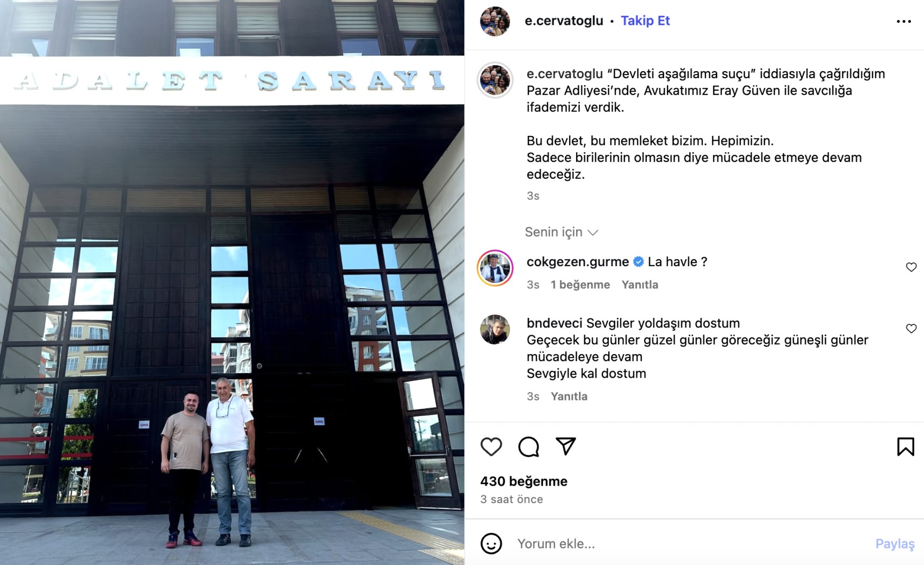Click Paylaş to post comment

895,544
